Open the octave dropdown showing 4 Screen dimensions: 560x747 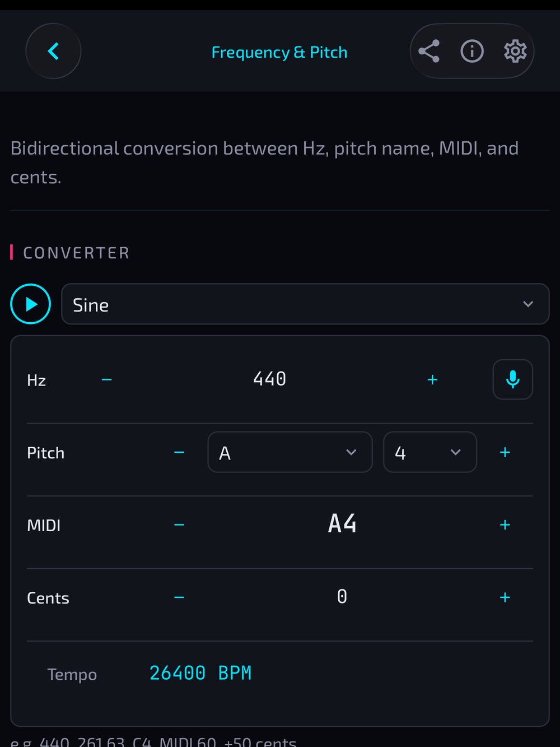430,452
